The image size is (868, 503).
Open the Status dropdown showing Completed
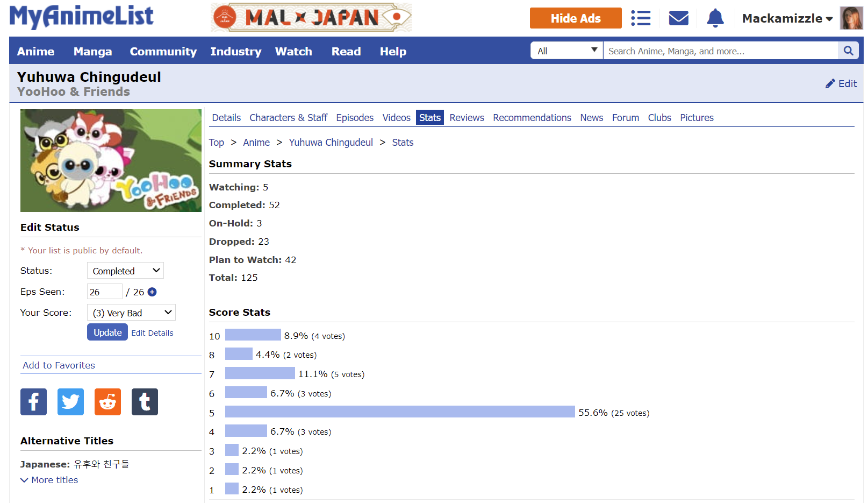[125, 271]
